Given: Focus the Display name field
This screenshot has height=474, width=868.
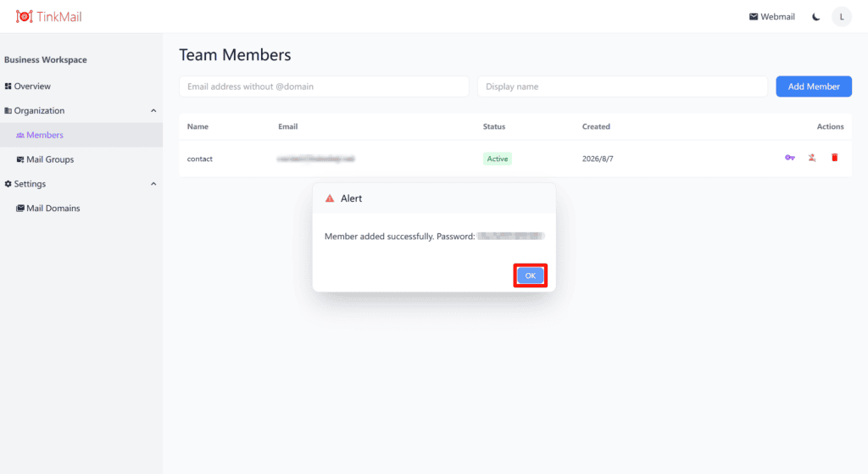Looking at the screenshot, I should click(622, 86).
